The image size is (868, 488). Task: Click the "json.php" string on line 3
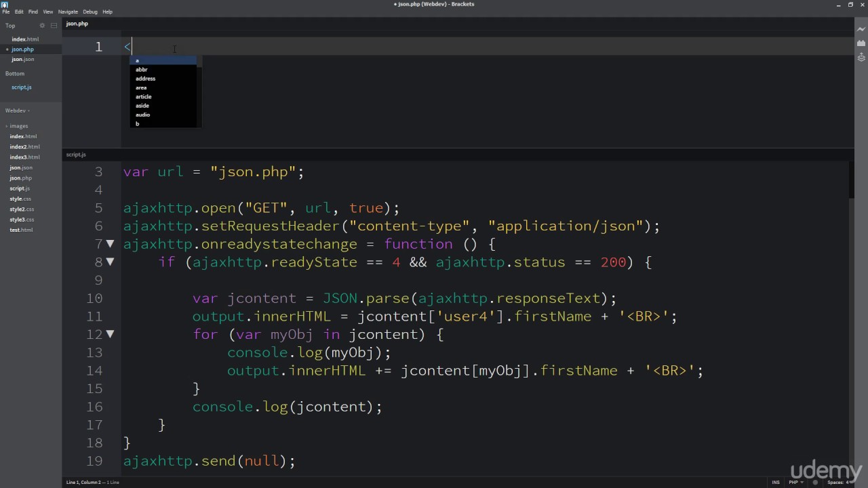pos(254,172)
